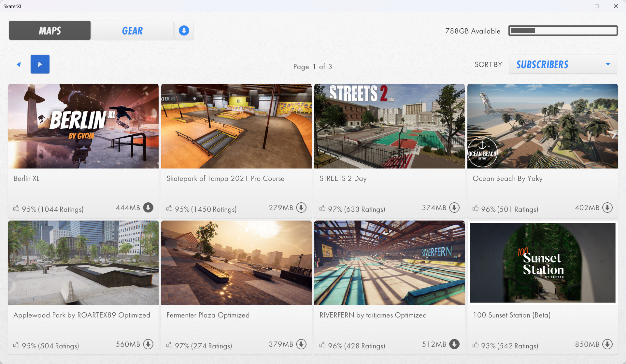Screen dimensions: 626x364
Task: Go to the previous page arrow
Action: [19, 64]
